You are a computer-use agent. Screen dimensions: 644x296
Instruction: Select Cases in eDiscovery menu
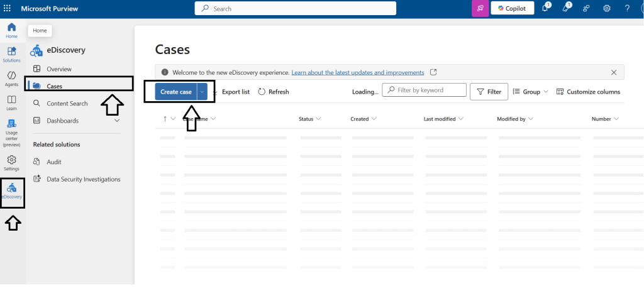point(55,86)
